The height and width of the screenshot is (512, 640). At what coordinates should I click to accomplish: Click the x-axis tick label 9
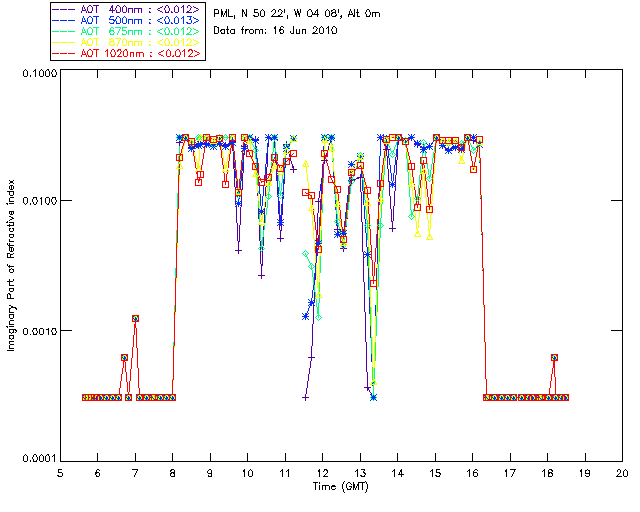(210, 473)
